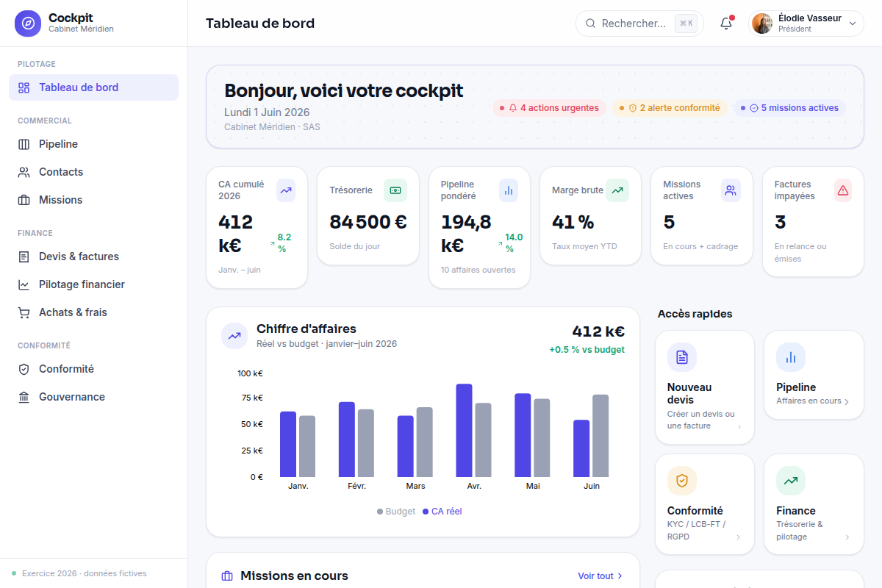Click the Factures impayées warning icon

pos(843,190)
